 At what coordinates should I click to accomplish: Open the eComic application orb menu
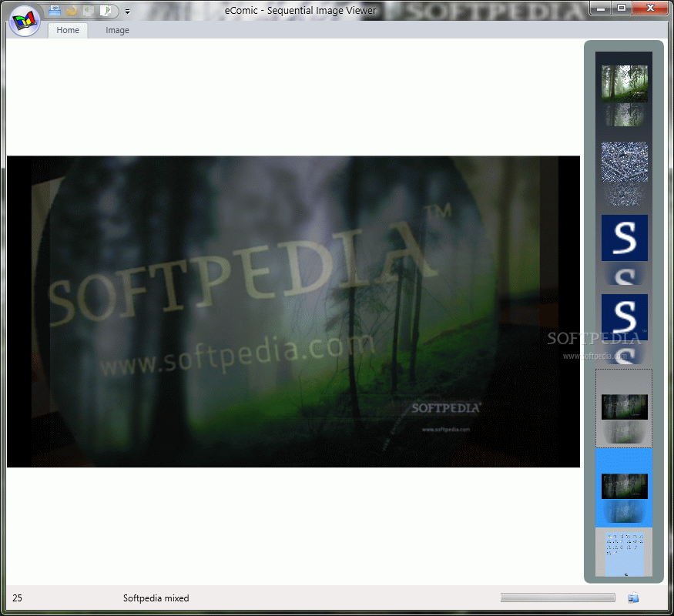(x=25, y=20)
